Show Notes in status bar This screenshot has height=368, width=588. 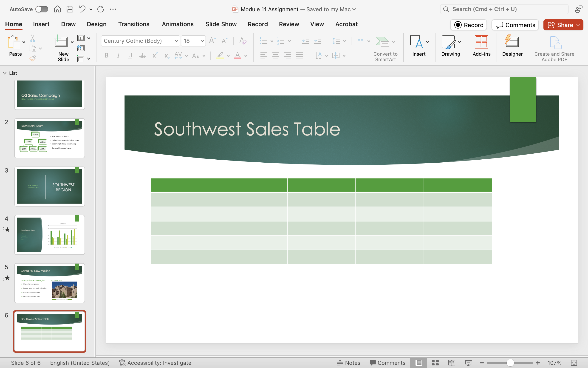point(349,363)
